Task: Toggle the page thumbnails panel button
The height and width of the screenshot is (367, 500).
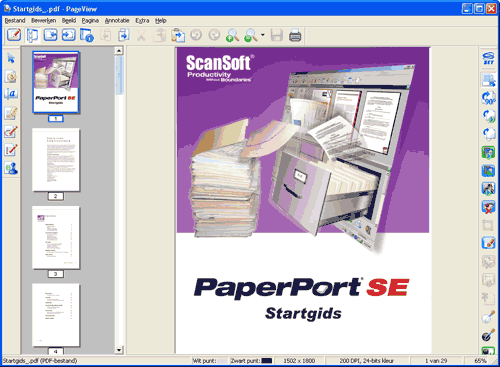Action: [32, 35]
